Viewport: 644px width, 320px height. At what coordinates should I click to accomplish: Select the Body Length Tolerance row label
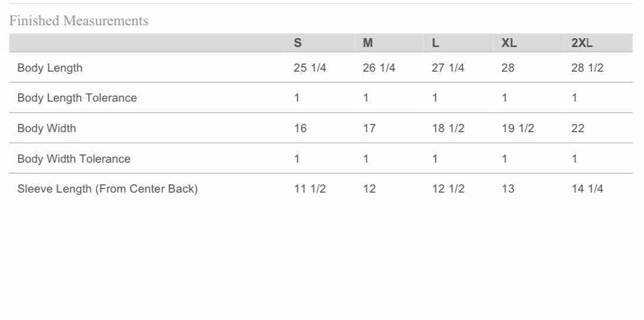pos(77,98)
